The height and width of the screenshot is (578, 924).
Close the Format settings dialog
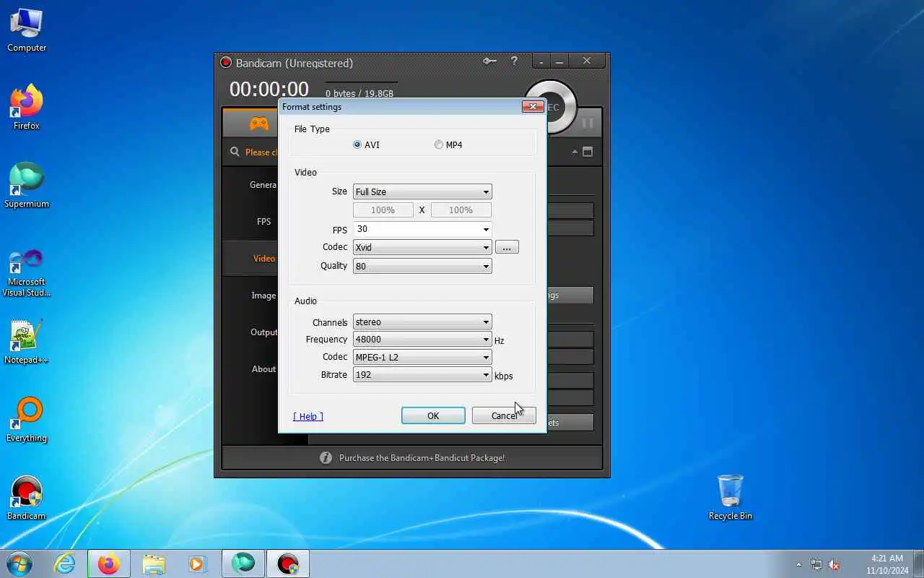tap(533, 107)
